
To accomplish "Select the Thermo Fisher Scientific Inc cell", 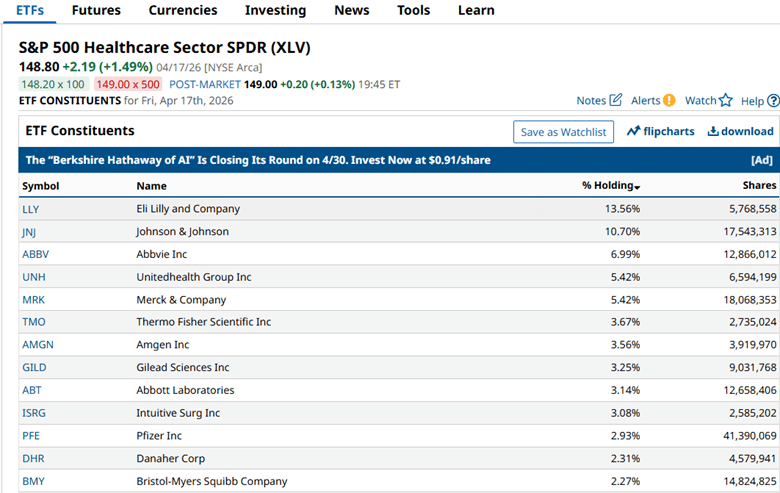I will (204, 322).
